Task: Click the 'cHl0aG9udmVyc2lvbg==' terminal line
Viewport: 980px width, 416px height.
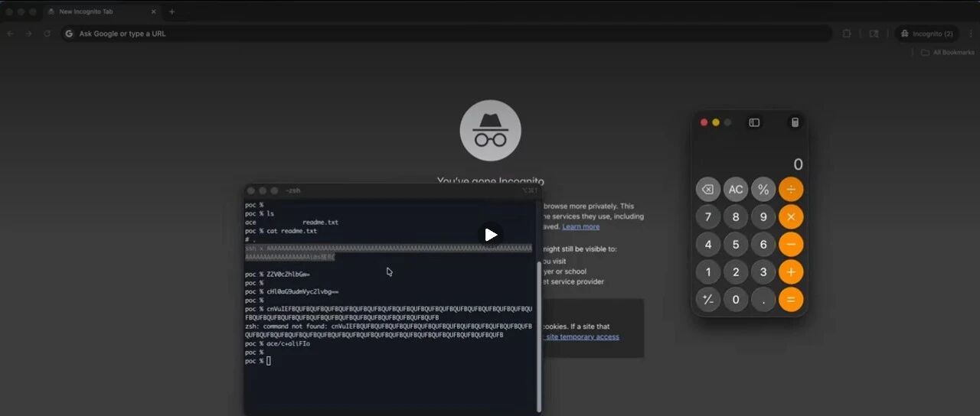Action: (302, 291)
